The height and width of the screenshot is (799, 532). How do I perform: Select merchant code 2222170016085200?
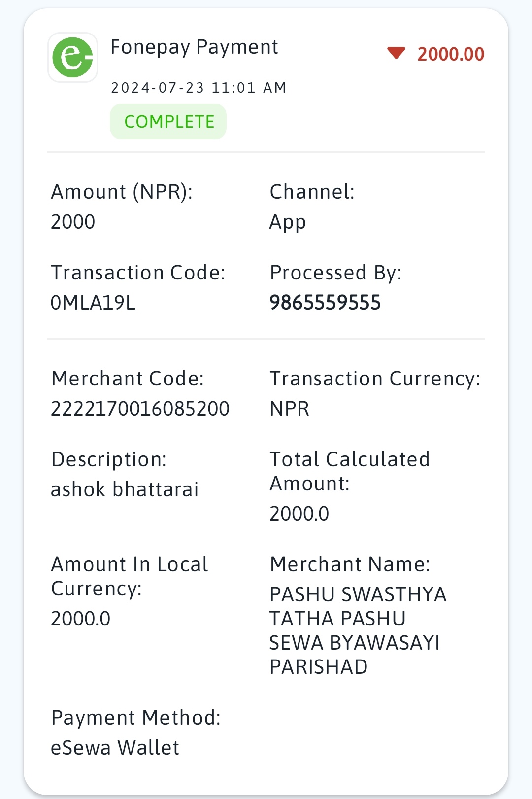pyautogui.click(x=140, y=409)
